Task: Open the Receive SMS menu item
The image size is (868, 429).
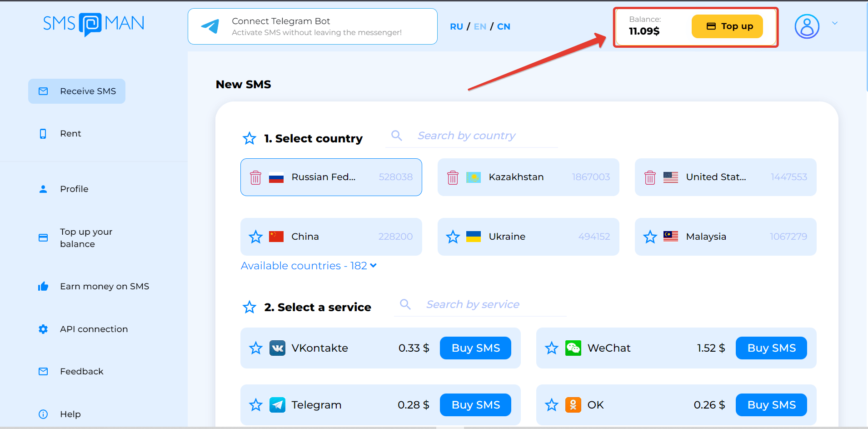Action: tap(77, 91)
